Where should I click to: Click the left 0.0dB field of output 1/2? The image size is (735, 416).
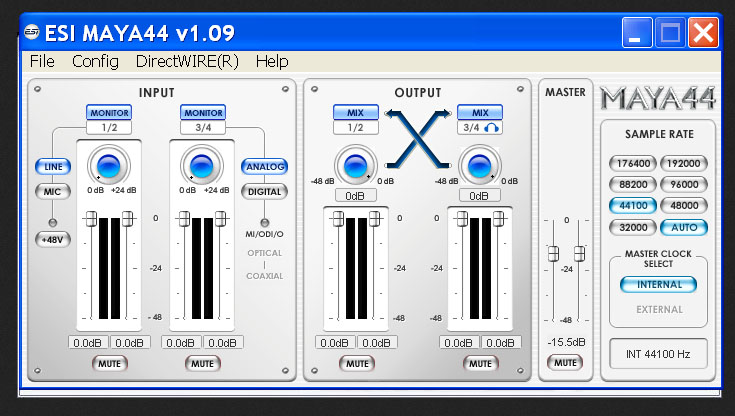pyautogui.click(x=335, y=343)
